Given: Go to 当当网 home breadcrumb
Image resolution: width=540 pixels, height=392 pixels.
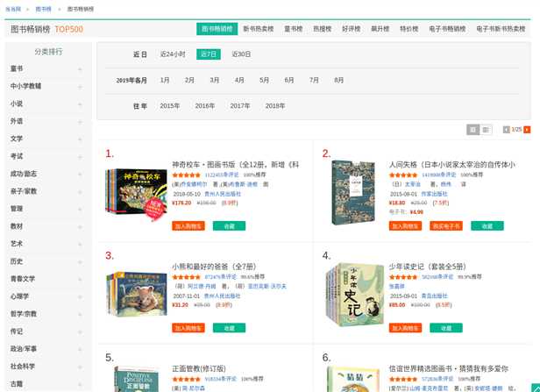Looking at the screenshot, I should click(x=13, y=9).
